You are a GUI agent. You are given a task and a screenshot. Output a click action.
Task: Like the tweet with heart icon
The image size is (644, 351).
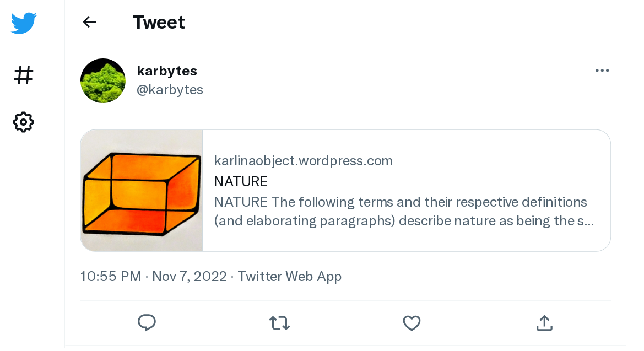pyautogui.click(x=412, y=323)
